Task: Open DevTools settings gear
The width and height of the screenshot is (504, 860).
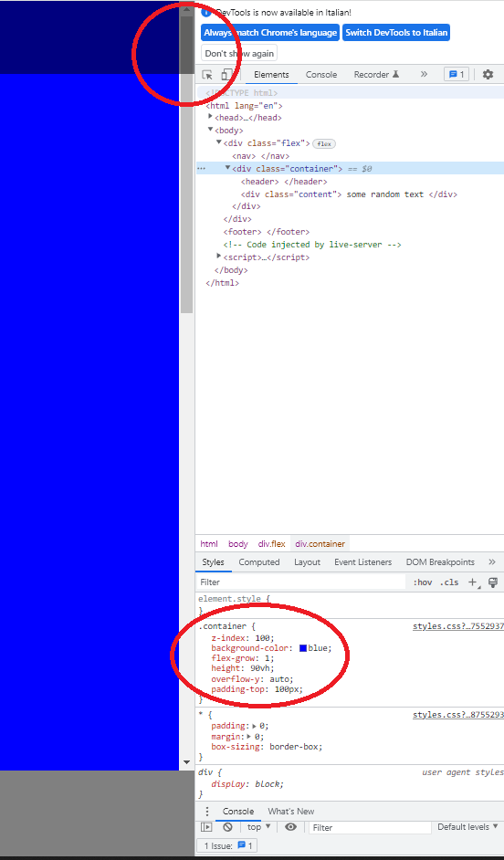Action: tap(488, 75)
